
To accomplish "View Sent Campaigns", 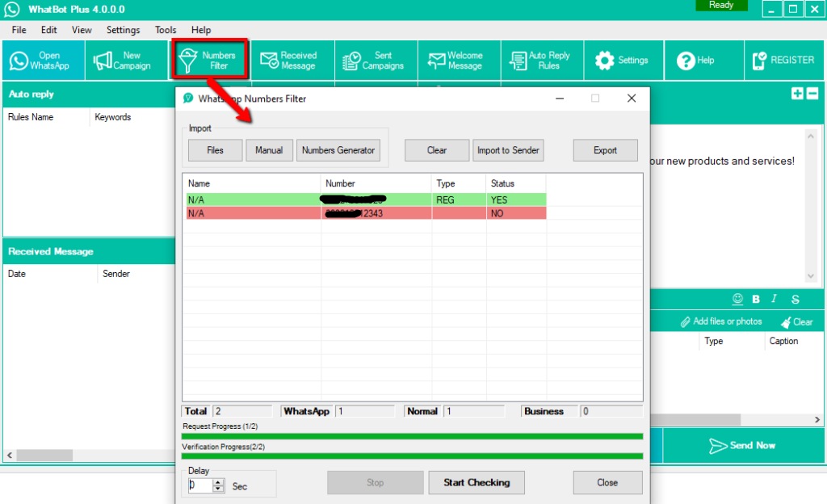I will click(x=376, y=61).
